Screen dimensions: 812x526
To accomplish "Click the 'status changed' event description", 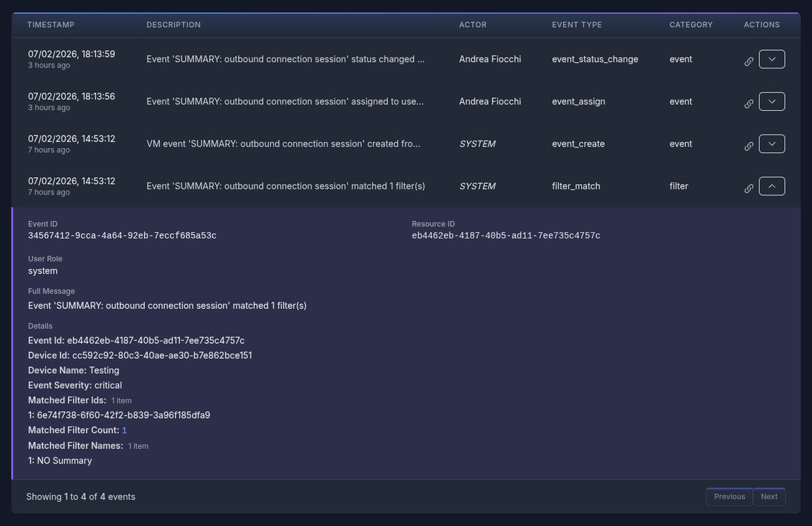I will click(x=285, y=59).
